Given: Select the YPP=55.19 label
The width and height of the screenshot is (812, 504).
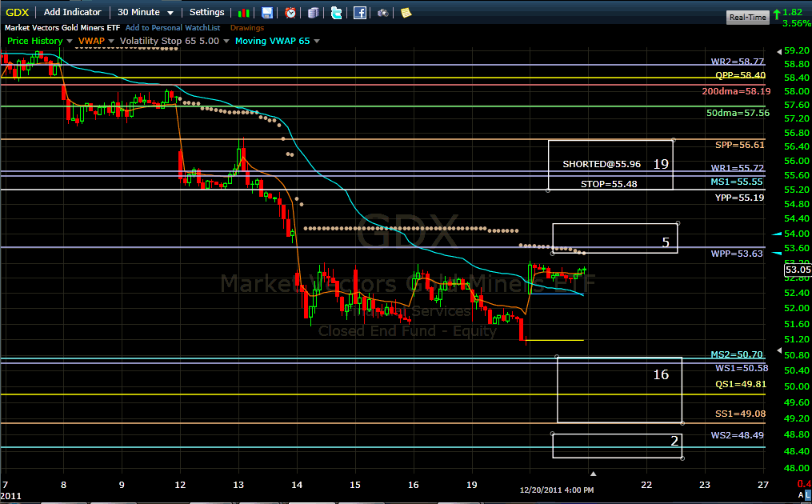Looking at the screenshot, I should point(739,198).
